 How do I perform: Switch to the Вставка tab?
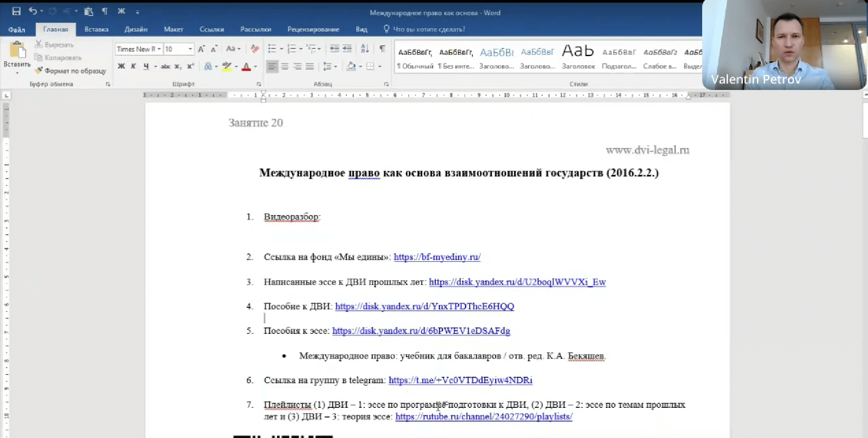click(96, 29)
